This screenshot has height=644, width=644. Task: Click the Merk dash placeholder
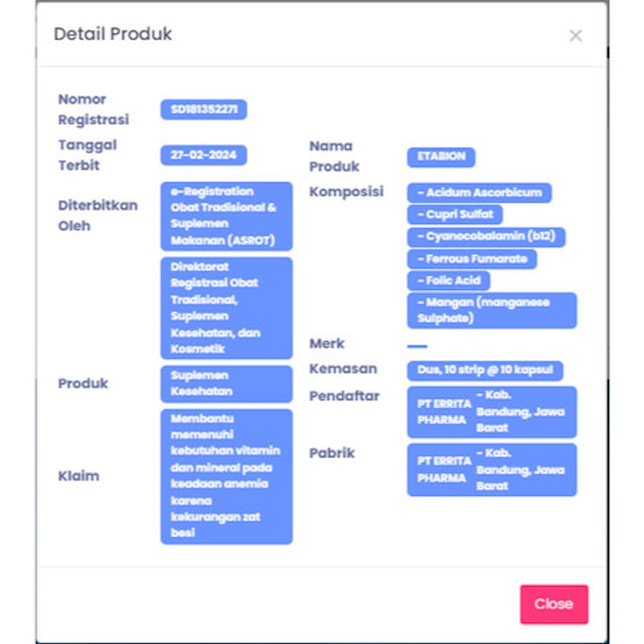[x=417, y=346]
